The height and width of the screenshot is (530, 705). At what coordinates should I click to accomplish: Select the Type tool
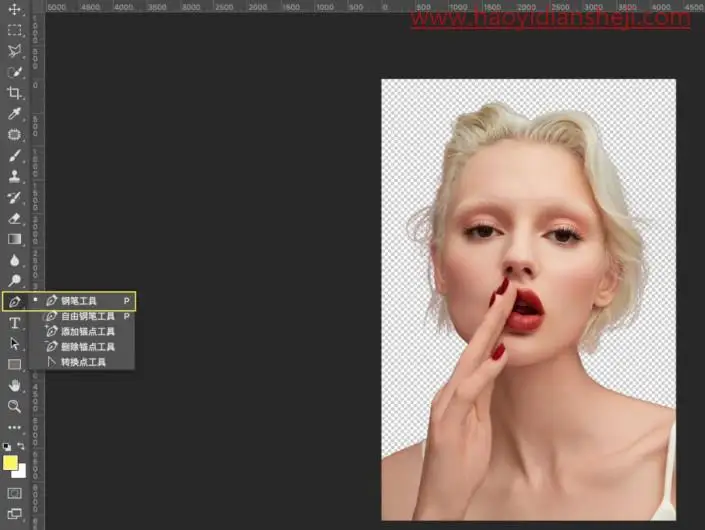[14, 323]
